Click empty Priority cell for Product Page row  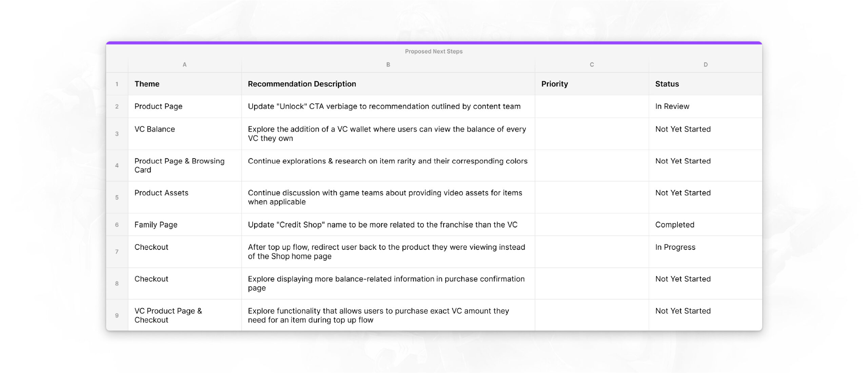(x=592, y=107)
